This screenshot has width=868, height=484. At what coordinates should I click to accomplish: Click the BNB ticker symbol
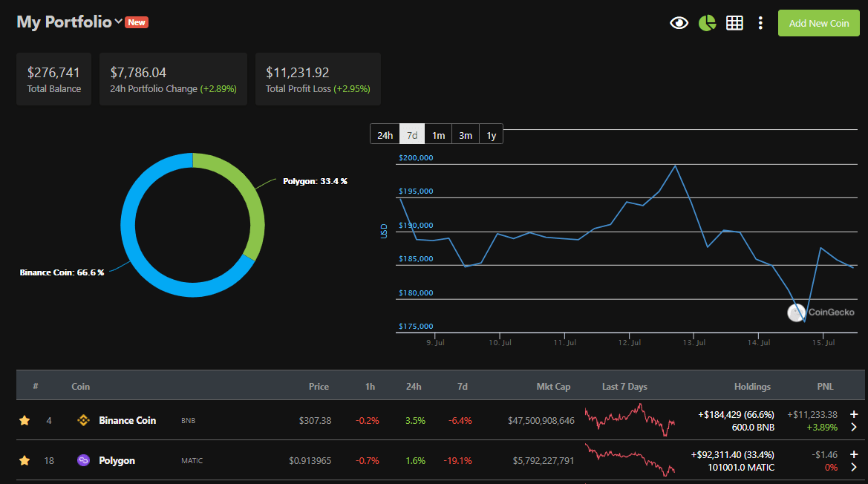coord(188,420)
